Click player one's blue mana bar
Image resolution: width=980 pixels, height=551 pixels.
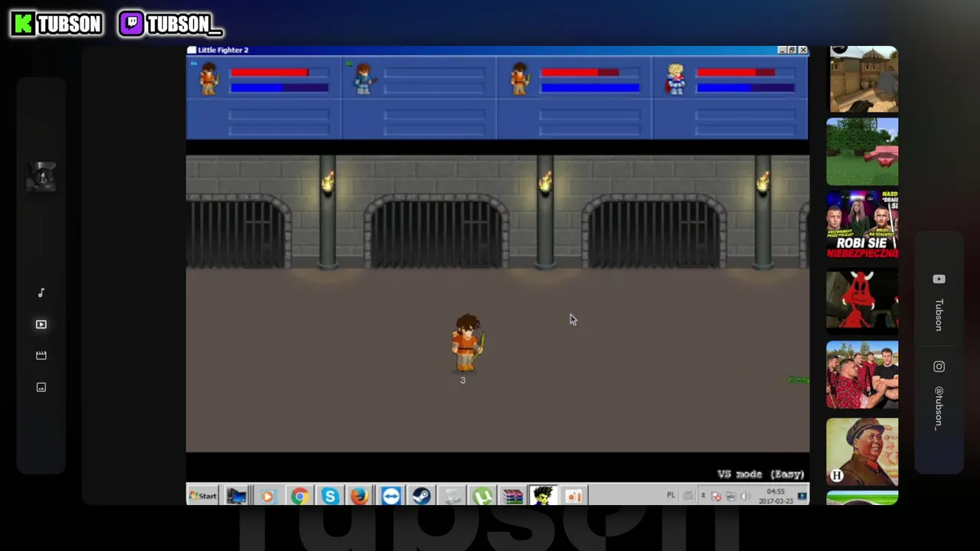point(279,88)
